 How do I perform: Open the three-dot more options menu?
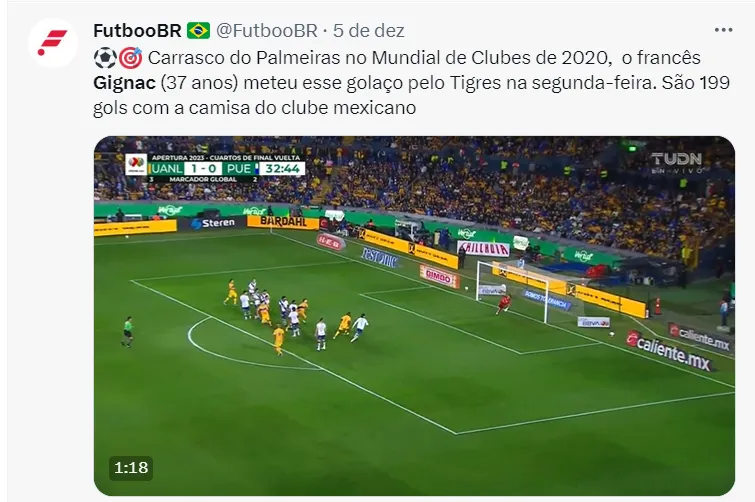[723, 30]
